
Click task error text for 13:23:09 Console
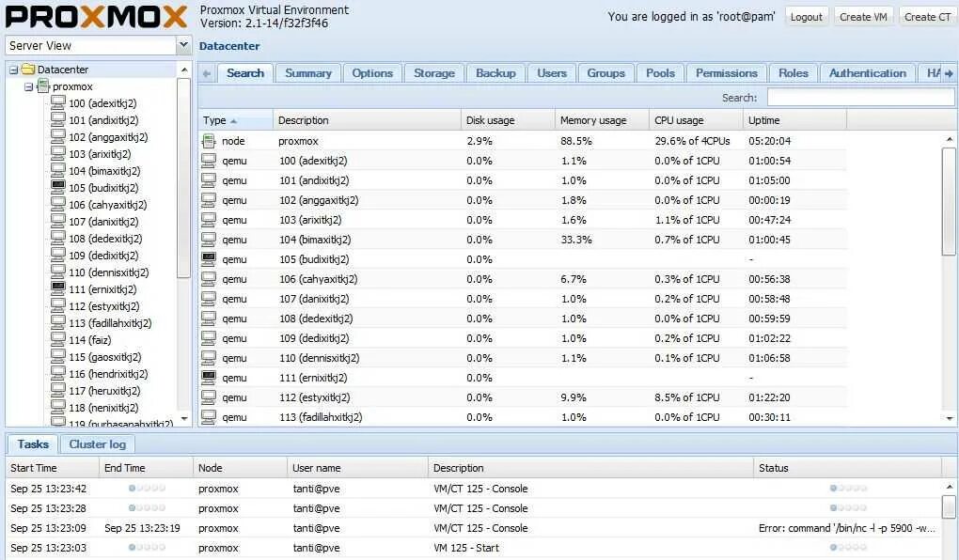[x=846, y=528]
